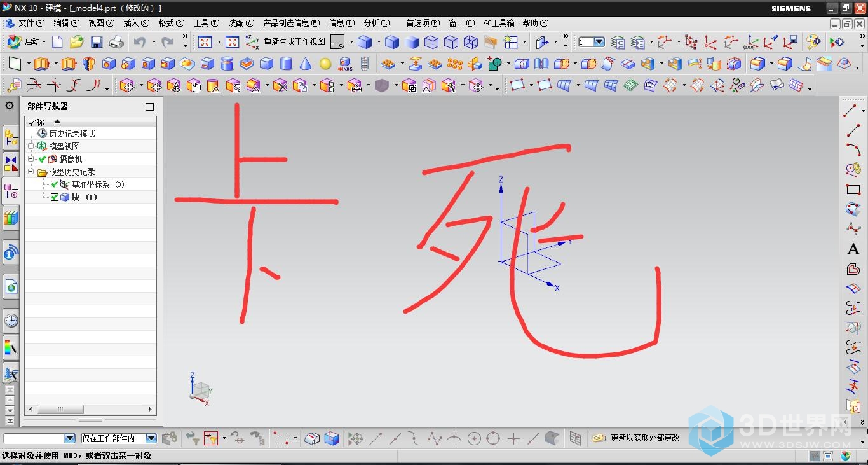868x465 pixels.
Task: Select the Arc tool in the right toolbar
Action: click(x=853, y=150)
